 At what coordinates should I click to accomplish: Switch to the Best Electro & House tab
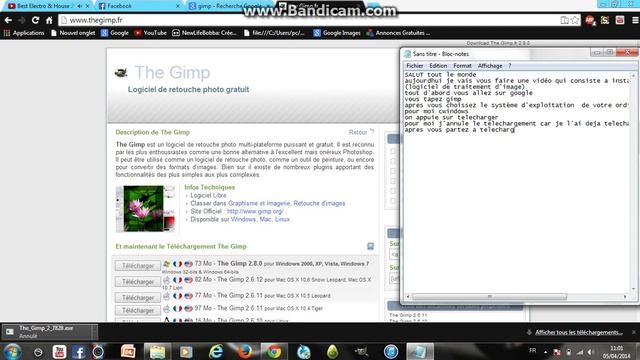(x=43, y=6)
